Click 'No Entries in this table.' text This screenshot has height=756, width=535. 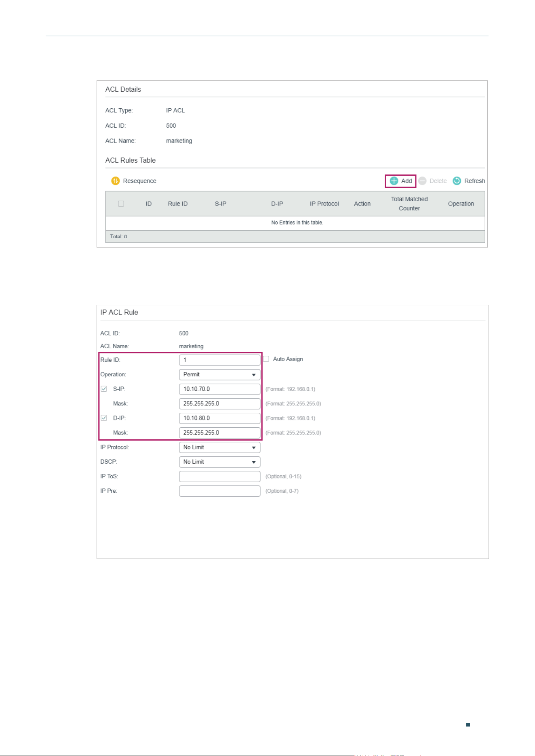coord(297,223)
